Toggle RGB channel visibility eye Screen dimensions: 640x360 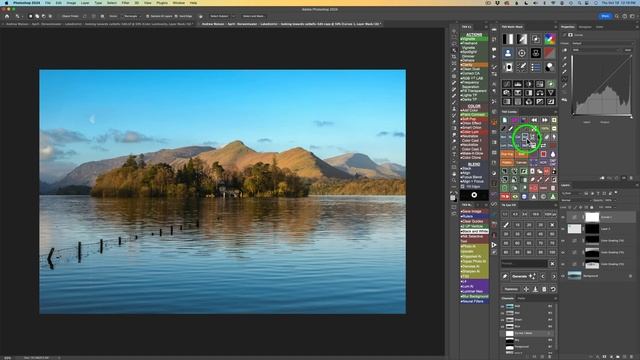[502, 306]
